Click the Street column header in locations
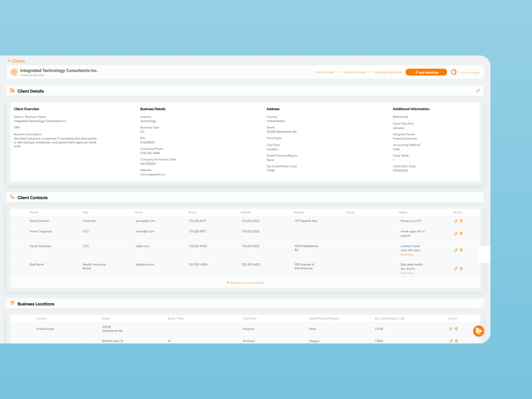Viewport: 532px width, 399px height. pos(106,319)
